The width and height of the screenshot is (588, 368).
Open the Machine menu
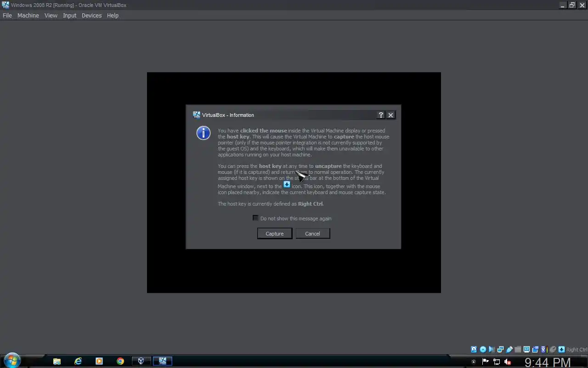click(x=28, y=15)
